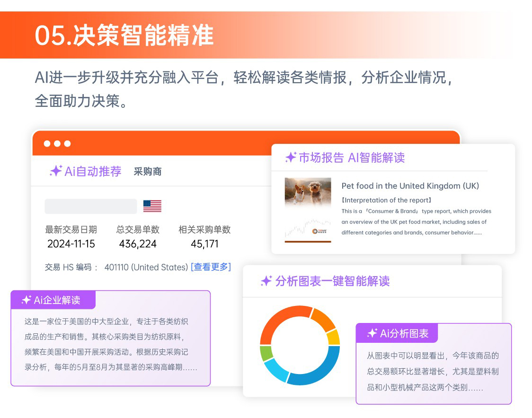Image resolution: width=532 pixels, height=418 pixels.
Task: Click the blurred gray company name field
Action: click(90, 206)
